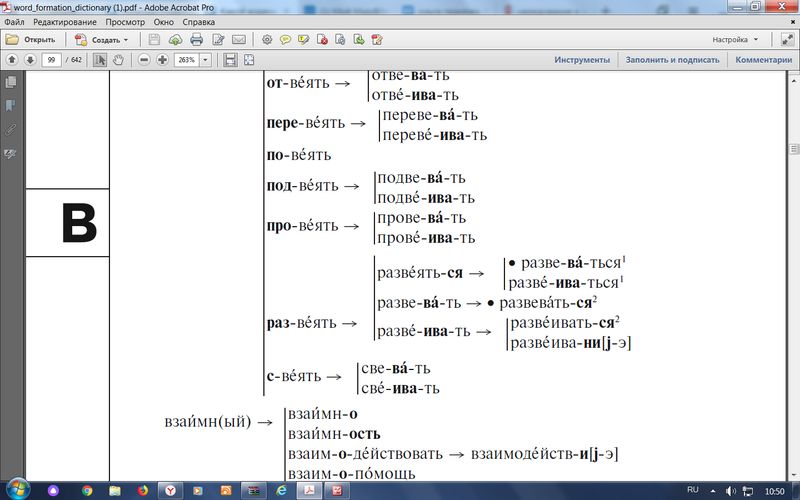Expand the 263% zoom level dropdown
This screenshot has width=800, height=500.
pos(206,60)
